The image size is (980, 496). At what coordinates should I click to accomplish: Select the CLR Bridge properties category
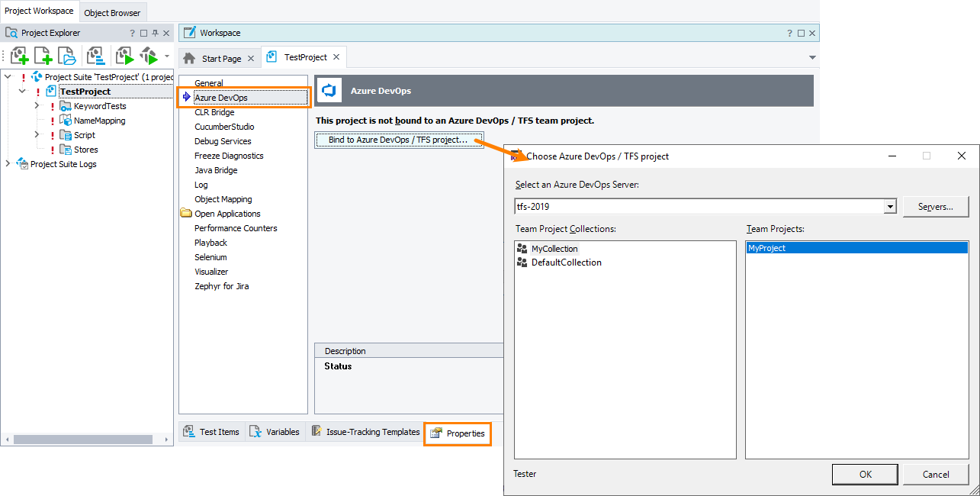tap(214, 112)
